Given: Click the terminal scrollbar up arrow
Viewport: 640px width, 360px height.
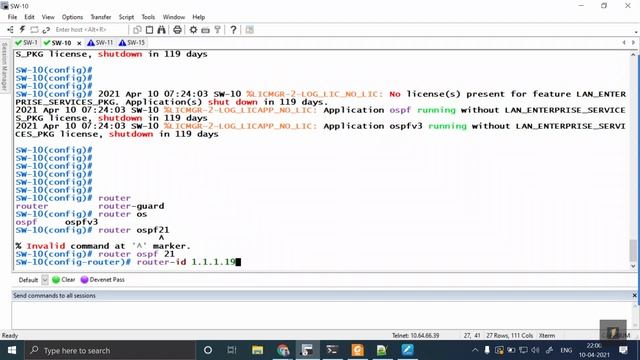Looking at the screenshot, I should pyautogui.click(x=633, y=54).
